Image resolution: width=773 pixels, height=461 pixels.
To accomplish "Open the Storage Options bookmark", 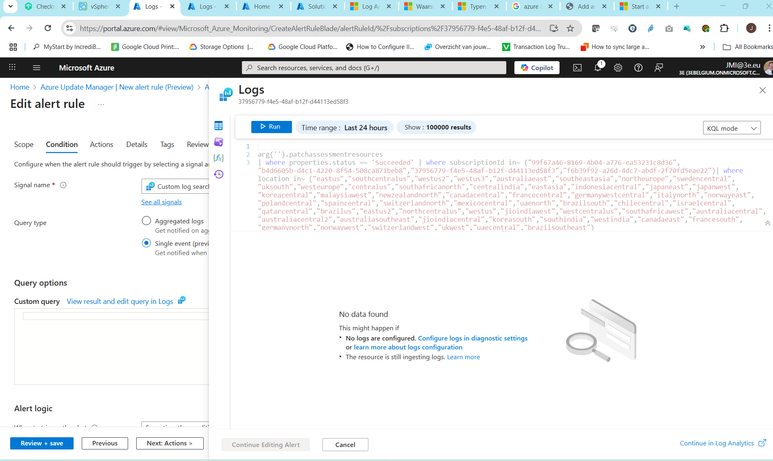I will (221, 47).
